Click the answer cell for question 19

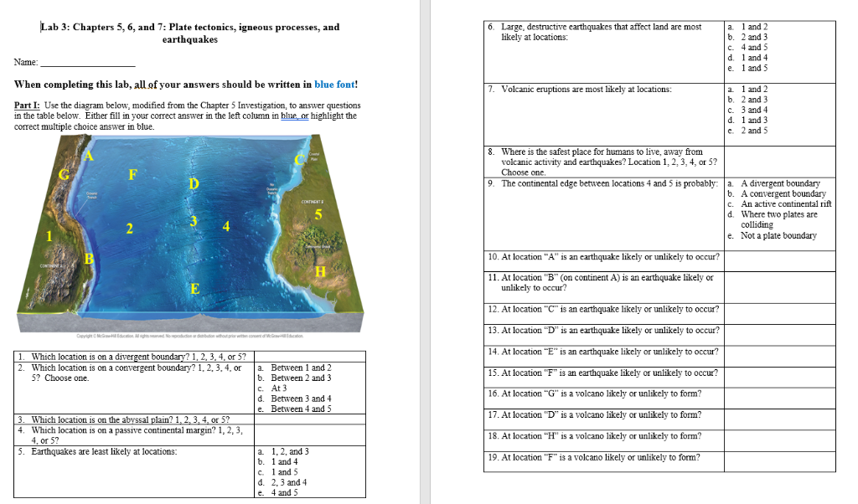(779, 459)
